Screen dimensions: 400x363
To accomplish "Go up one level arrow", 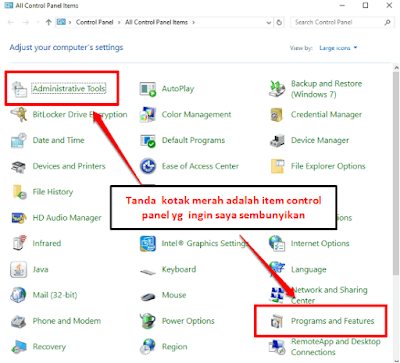I will click(x=49, y=22).
